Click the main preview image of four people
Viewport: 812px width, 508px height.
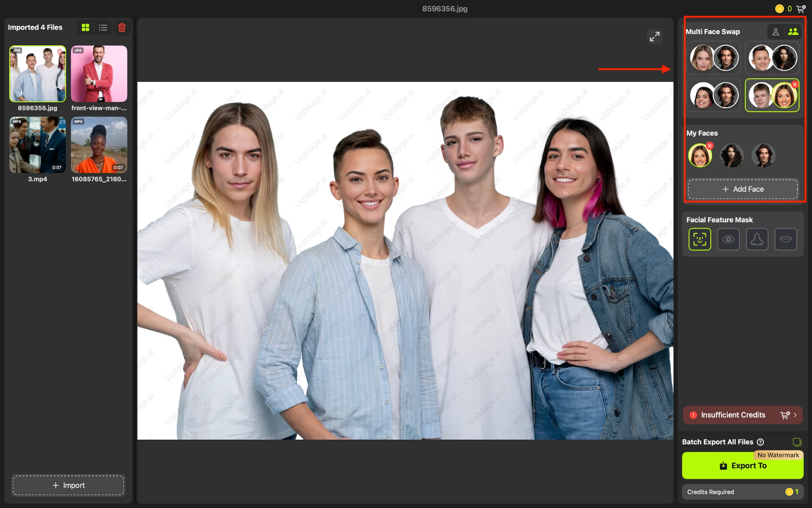click(x=405, y=261)
